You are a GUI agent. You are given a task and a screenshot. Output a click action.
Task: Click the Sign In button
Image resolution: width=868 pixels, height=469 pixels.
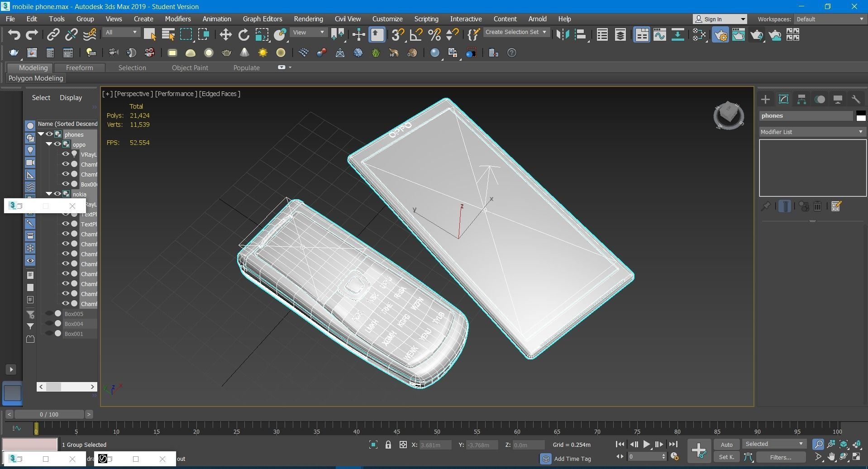720,19
